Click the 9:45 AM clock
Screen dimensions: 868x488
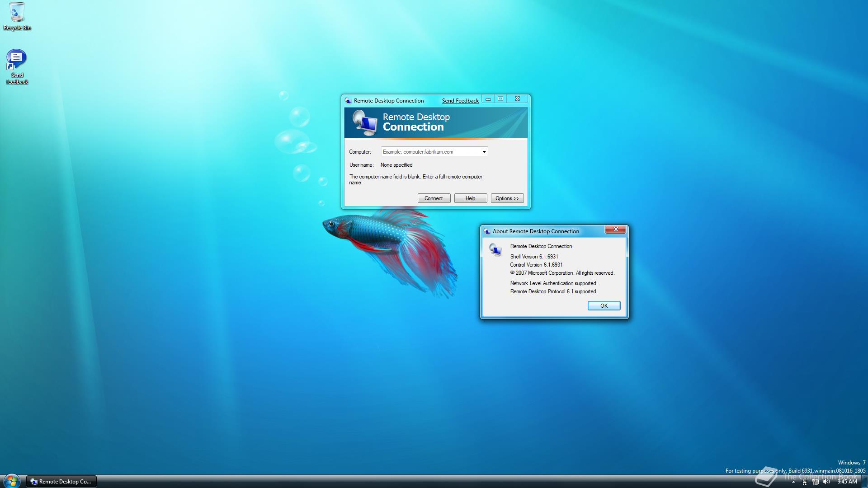pyautogui.click(x=847, y=482)
